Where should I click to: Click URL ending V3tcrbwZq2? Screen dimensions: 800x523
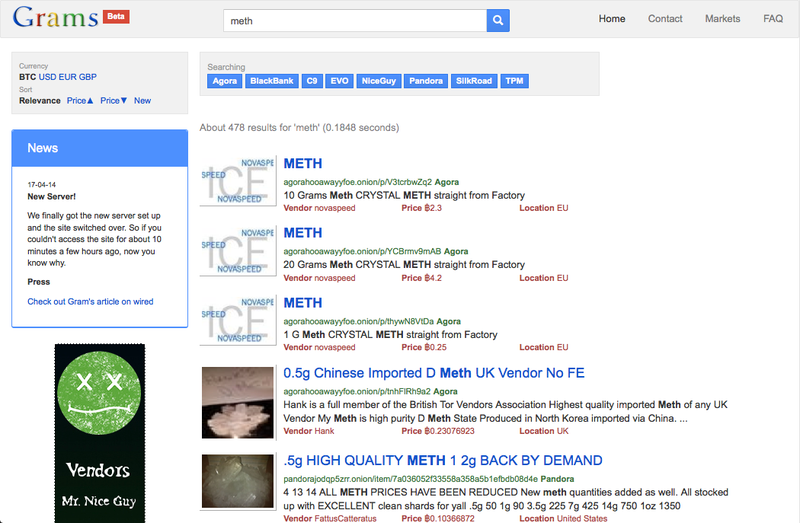click(358, 182)
